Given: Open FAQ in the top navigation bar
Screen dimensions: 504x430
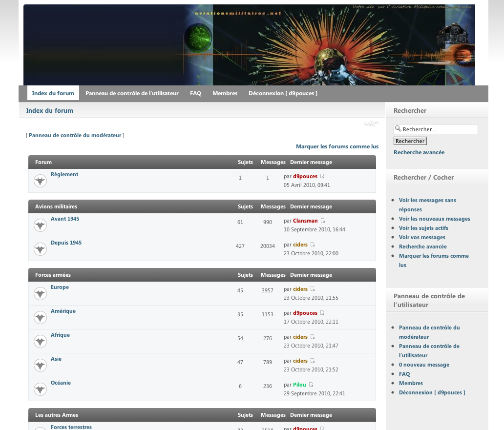Looking at the screenshot, I should pos(195,93).
